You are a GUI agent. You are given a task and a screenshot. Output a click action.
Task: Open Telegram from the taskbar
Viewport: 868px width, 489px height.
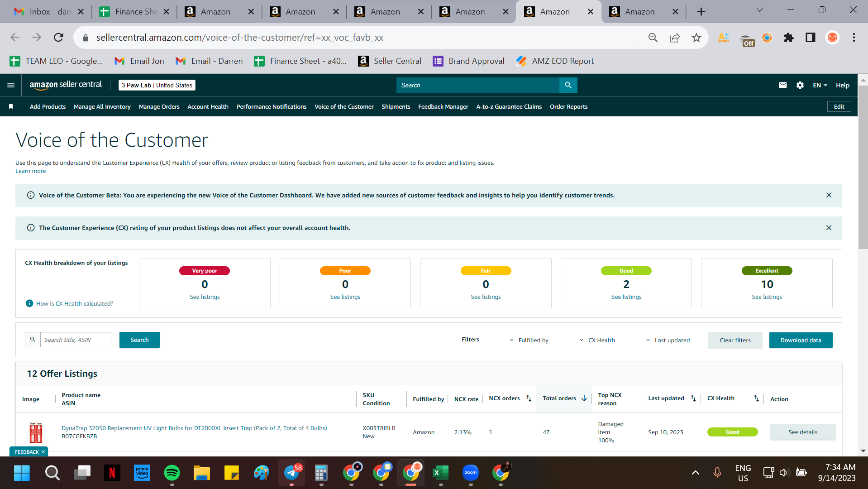click(291, 473)
